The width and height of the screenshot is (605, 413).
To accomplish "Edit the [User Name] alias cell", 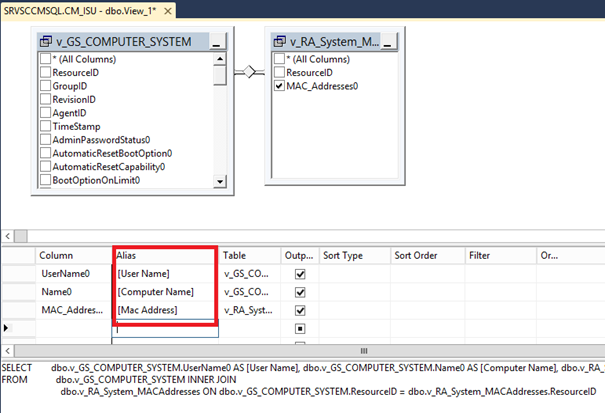I will (165, 274).
